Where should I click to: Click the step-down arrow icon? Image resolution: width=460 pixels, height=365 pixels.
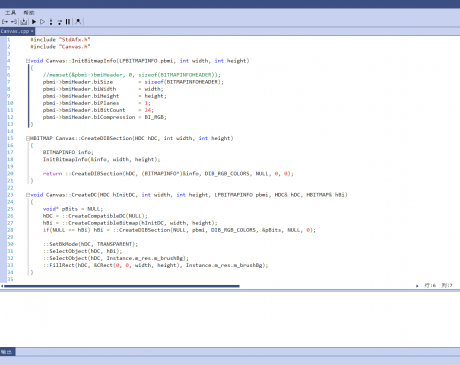click(60, 22)
